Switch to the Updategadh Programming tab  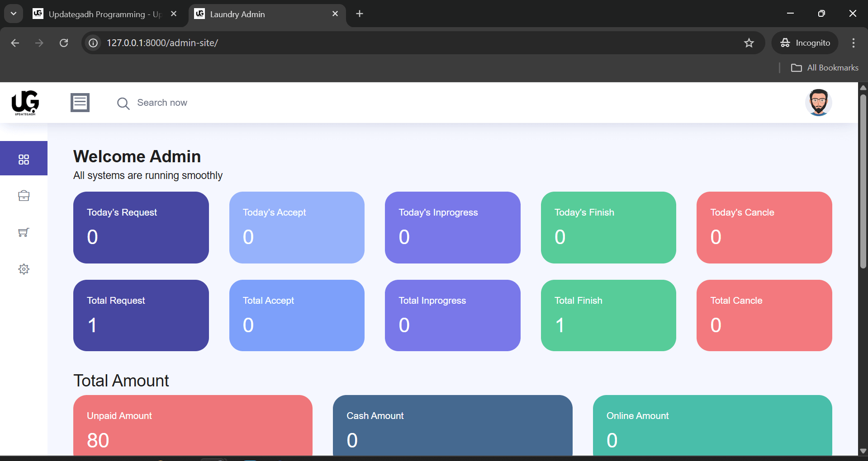[97, 14]
